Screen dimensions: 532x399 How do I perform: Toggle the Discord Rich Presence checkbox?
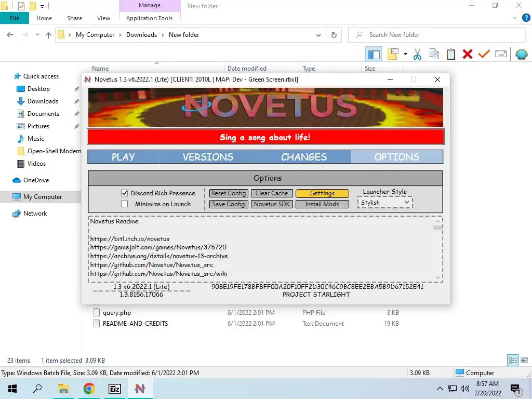pos(125,193)
